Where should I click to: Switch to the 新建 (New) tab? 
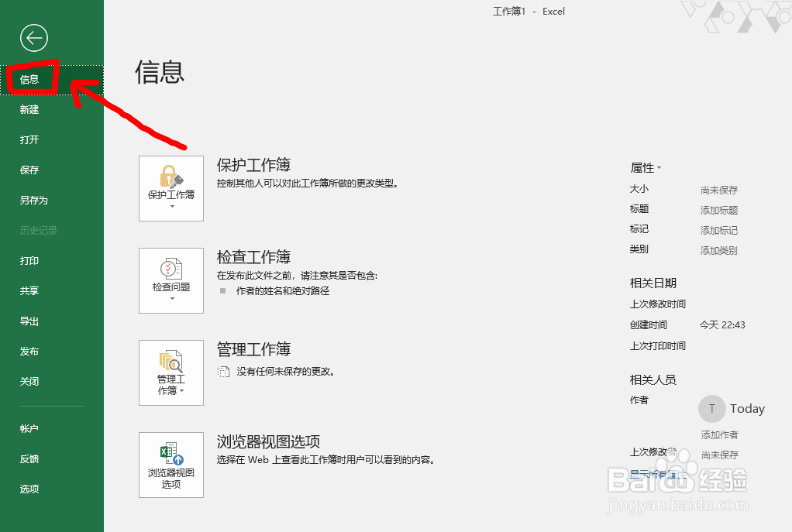tap(29, 109)
